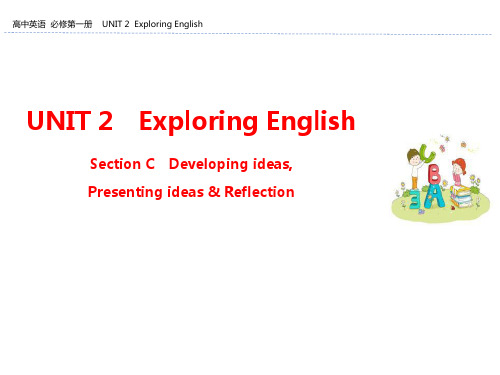Screen dimensions: 500x375
Task: Click the header text "必修第一册"
Action: tap(71, 24)
